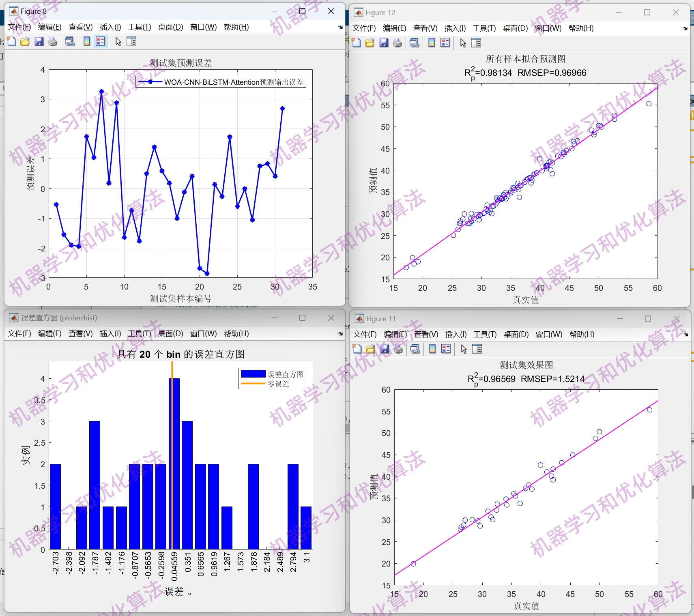
Task: Close the 误差直方图 window
Action: tap(331, 318)
